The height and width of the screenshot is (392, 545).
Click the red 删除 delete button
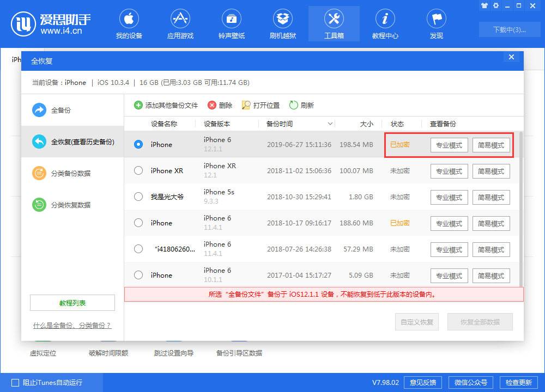point(220,105)
